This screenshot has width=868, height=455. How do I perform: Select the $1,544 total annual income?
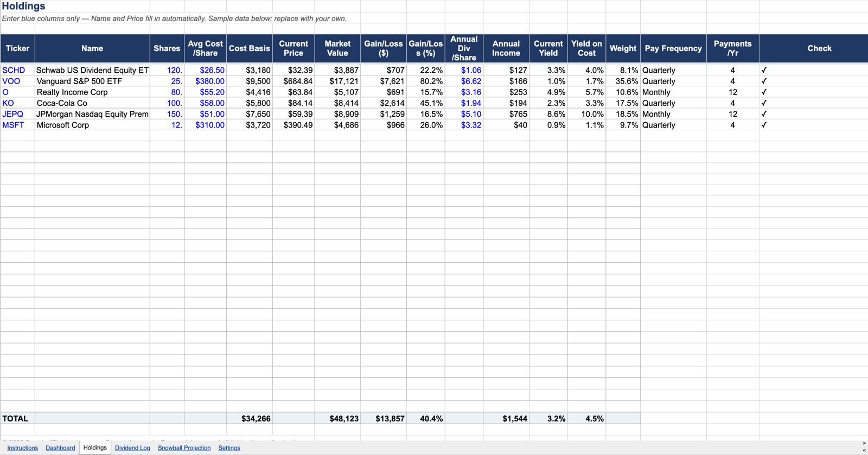pyautogui.click(x=506, y=419)
